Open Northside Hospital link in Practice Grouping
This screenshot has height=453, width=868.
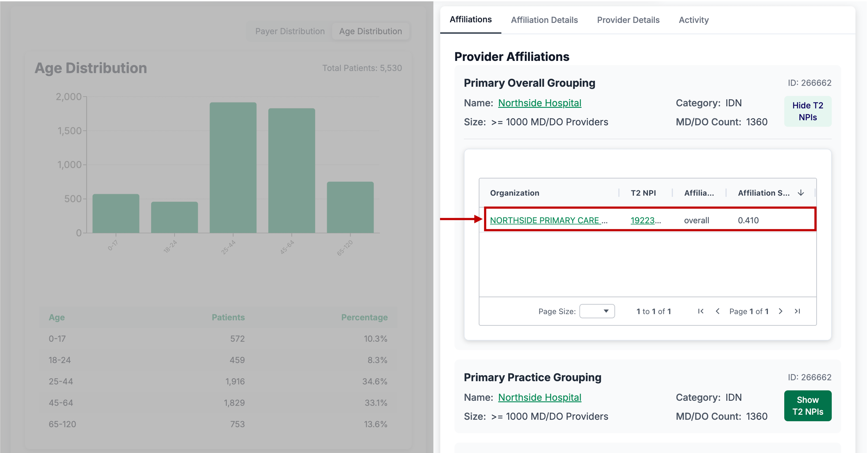(x=540, y=397)
